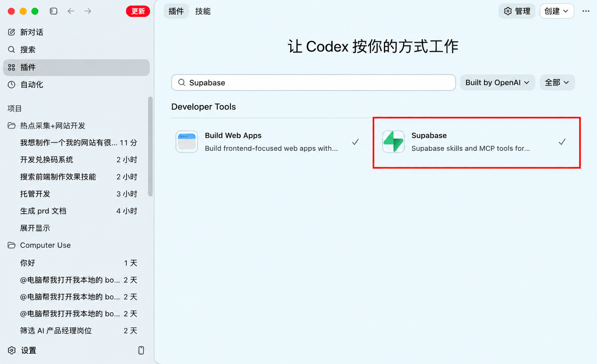This screenshot has height=364, width=597.
Task: Go forward with the right arrow
Action: 88,11
